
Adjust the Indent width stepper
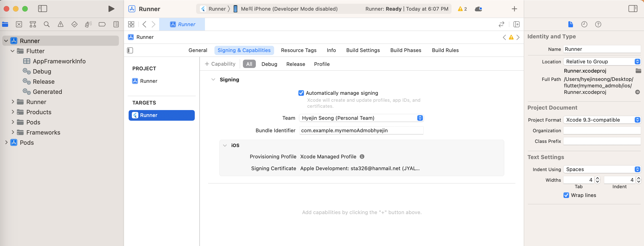click(638, 180)
